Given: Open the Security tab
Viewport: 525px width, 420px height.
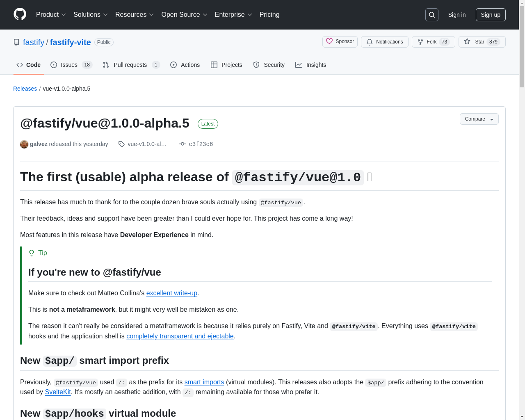Looking at the screenshot, I should coord(269,65).
